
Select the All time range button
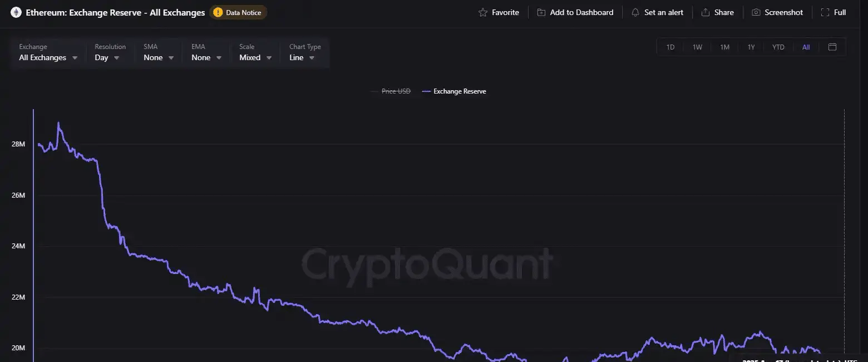pyautogui.click(x=806, y=47)
